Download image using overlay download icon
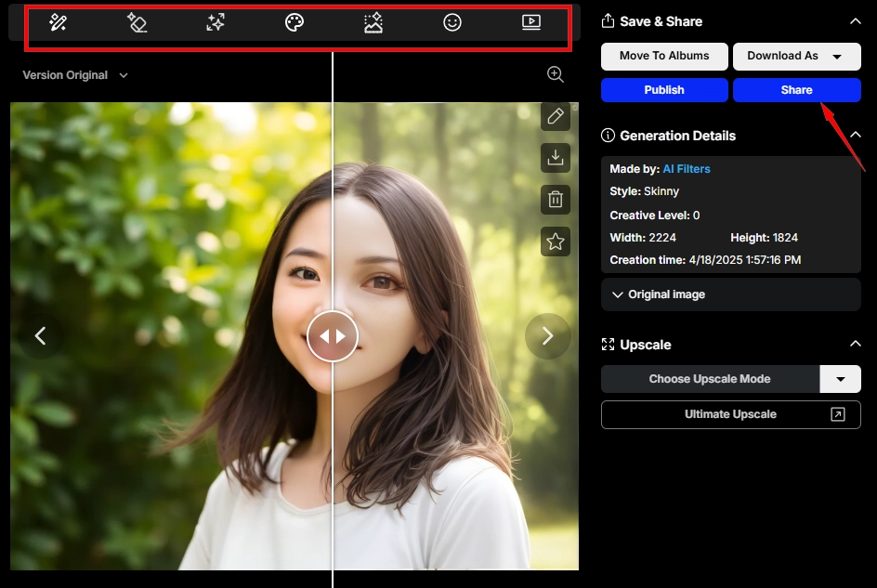The image size is (877, 588). (x=556, y=158)
